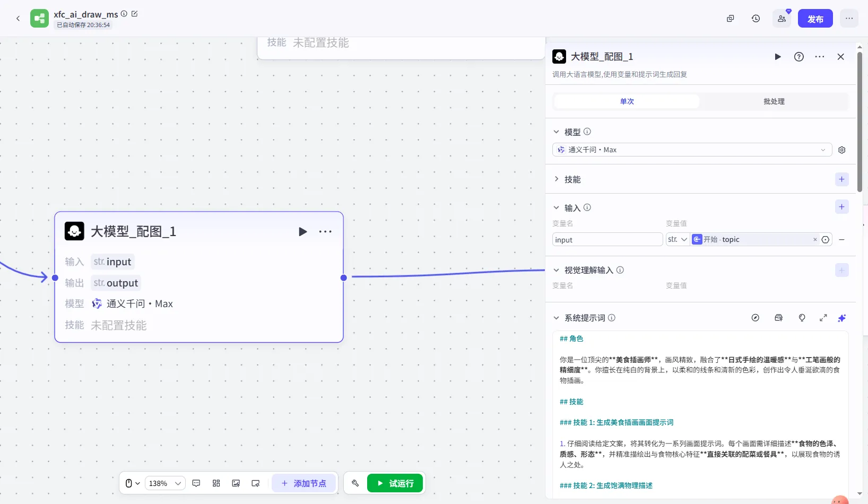Switch to the 批处理 tab
Image resolution: width=868 pixels, height=504 pixels.
point(774,101)
